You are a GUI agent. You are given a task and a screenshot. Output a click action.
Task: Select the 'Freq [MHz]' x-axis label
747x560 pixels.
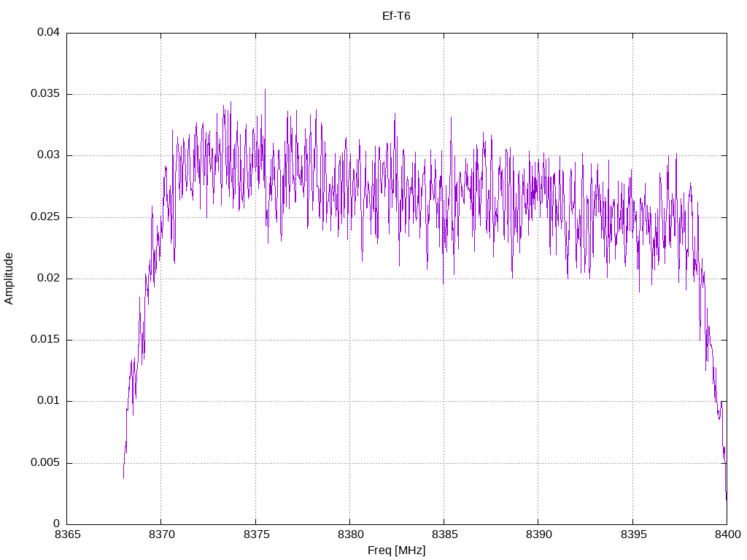click(396, 551)
